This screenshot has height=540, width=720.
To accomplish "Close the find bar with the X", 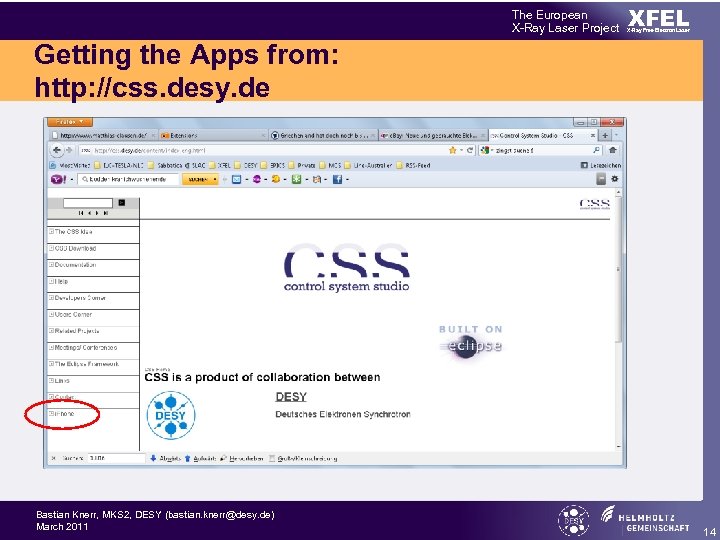I will pos(53,458).
